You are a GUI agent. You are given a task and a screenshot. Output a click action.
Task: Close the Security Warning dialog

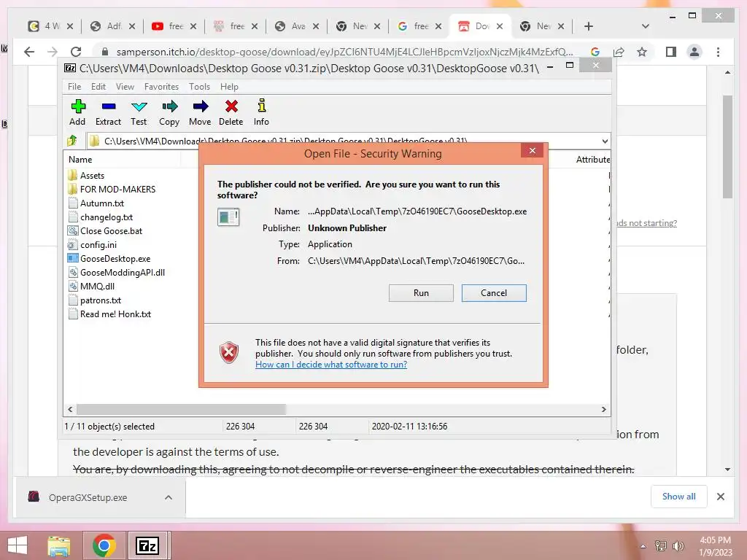point(533,150)
